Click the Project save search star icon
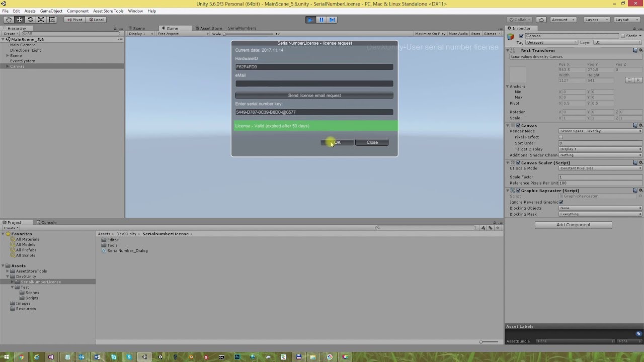The height and width of the screenshot is (362, 644). click(498, 228)
